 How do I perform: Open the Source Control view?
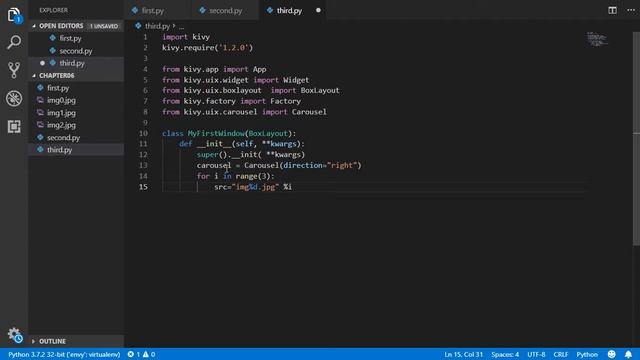14,70
